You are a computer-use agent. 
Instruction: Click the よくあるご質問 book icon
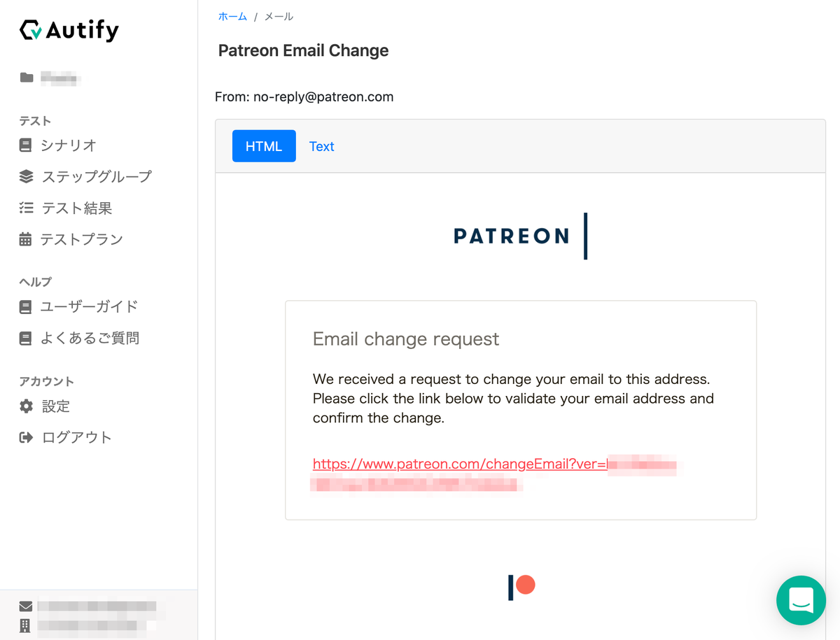(x=26, y=339)
